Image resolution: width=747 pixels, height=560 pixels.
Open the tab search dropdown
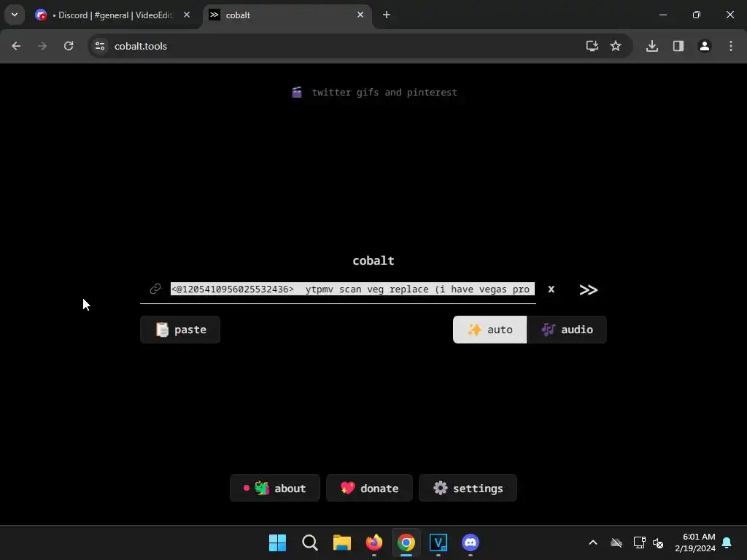(x=15, y=15)
